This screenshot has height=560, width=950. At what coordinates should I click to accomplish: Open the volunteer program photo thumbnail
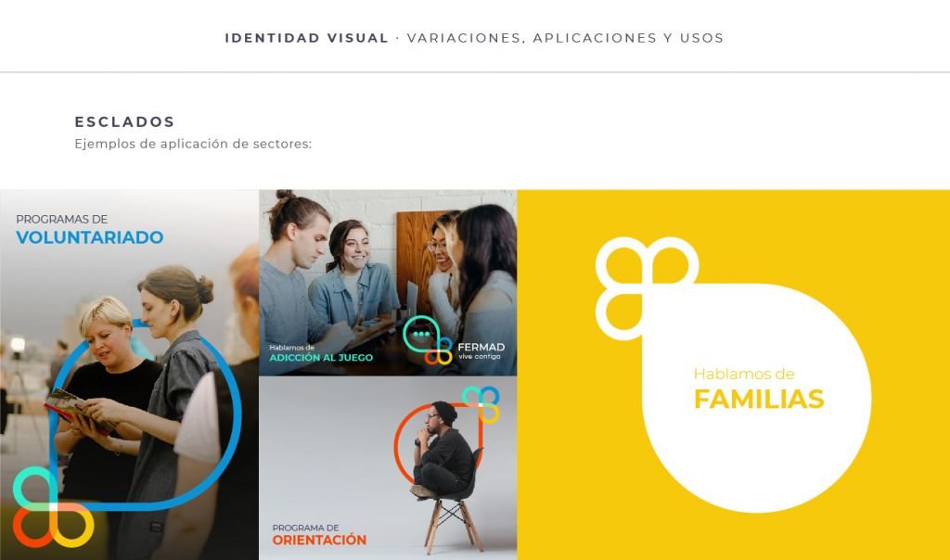[129, 375]
